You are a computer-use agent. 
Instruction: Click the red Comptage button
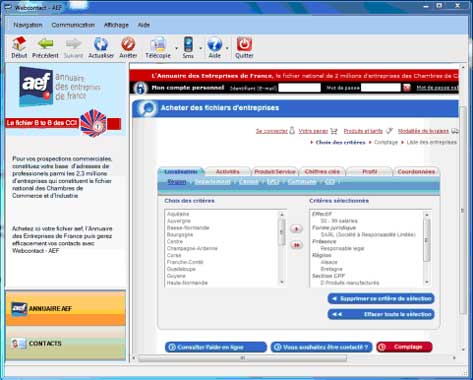pos(404,347)
